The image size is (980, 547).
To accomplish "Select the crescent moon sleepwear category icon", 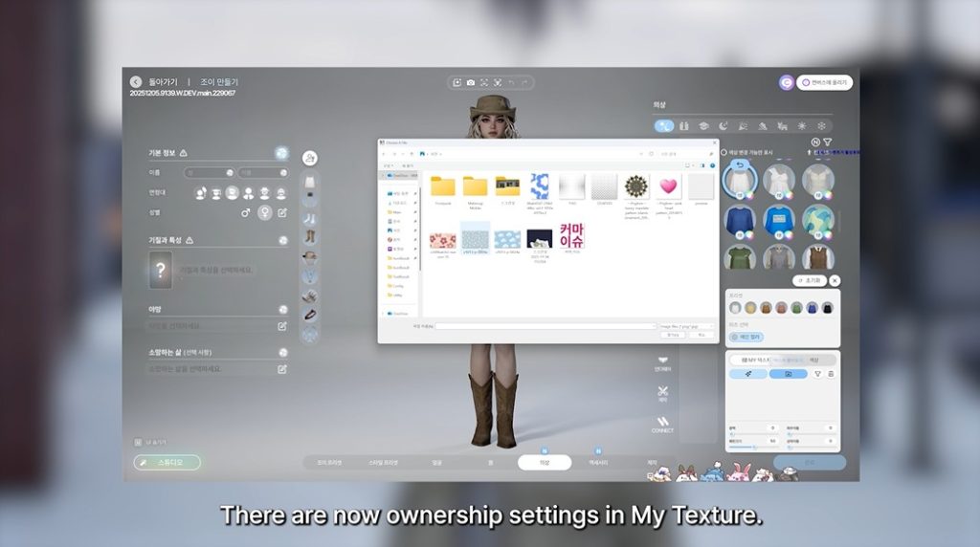I will (x=724, y=126).
